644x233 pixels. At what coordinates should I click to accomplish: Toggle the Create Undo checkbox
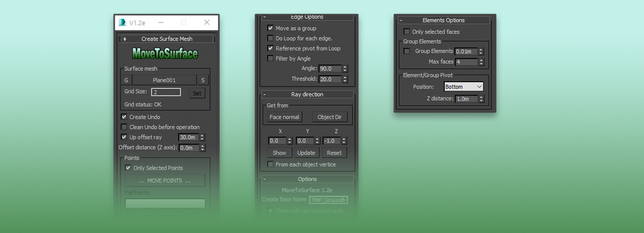[x=124, y=117]
